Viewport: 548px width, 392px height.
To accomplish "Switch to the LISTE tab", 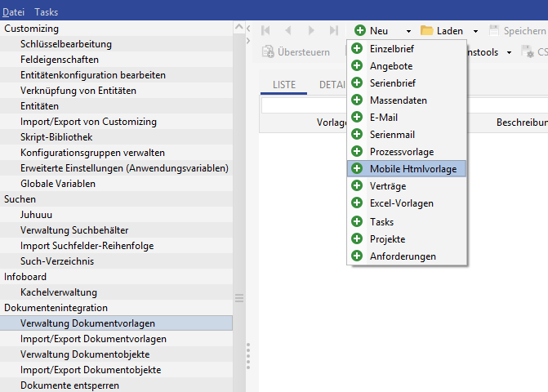I will (283, 85).
